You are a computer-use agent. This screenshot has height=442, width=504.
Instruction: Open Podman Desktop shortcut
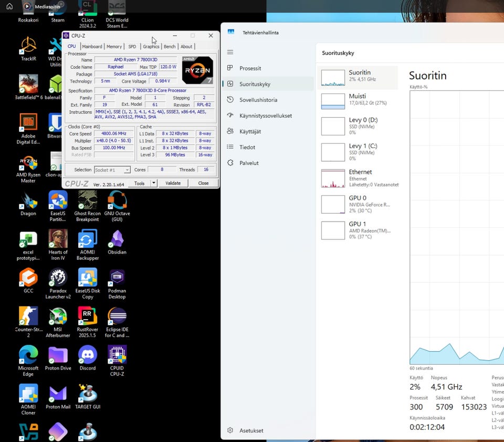(x=117, y=283)
